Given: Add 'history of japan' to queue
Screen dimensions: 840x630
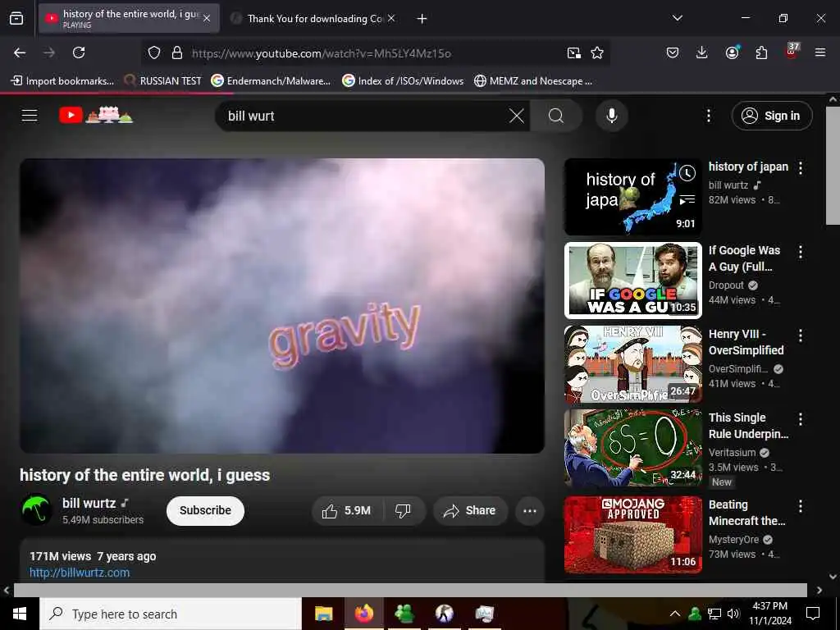Looking at the screenshot, I should coord(687,200).
